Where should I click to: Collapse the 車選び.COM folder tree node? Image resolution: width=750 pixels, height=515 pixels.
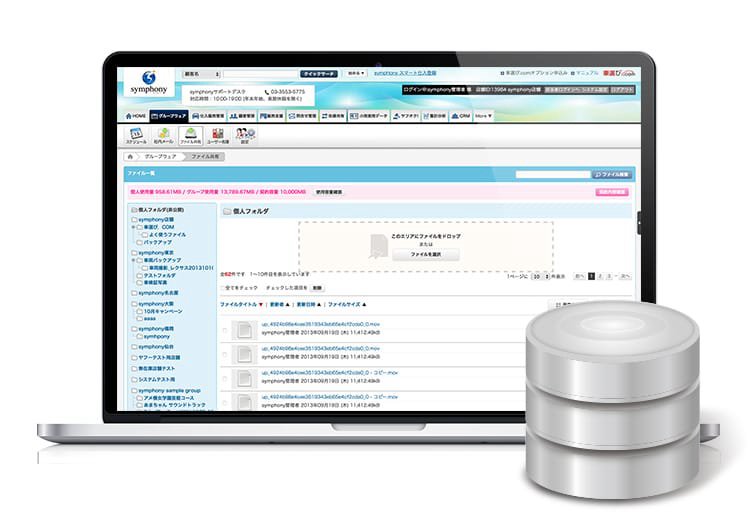(133, 227)
